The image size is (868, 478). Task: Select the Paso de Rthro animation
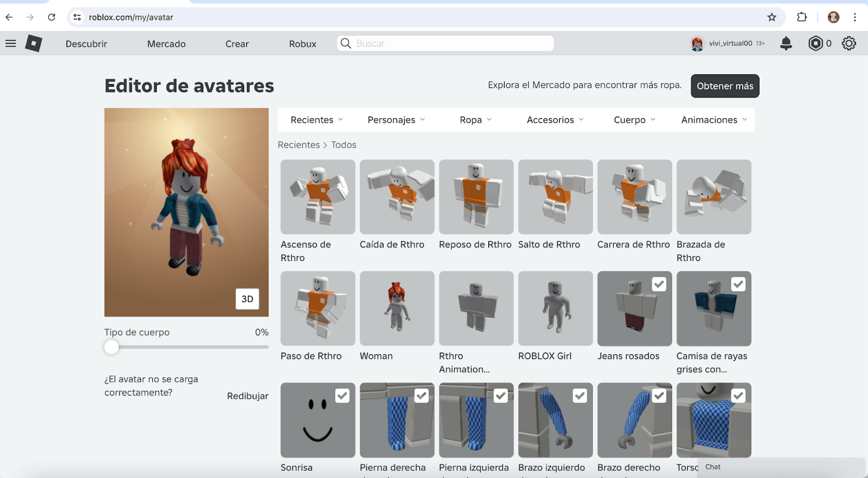pyautogui.click(x=318, y=308)
